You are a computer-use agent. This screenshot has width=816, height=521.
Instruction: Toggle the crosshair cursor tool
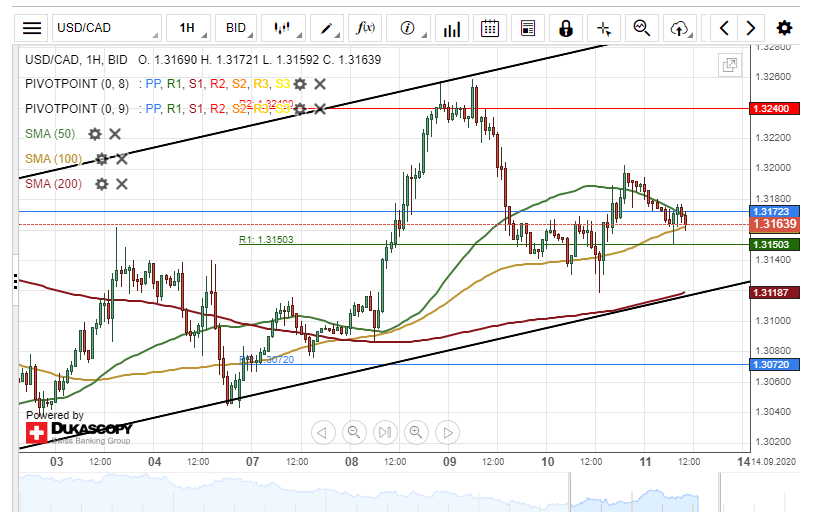pos(603,28)
